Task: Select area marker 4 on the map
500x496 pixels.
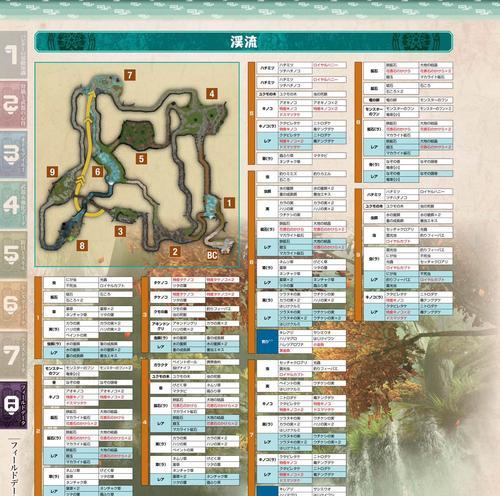Action: click(212, 94)
